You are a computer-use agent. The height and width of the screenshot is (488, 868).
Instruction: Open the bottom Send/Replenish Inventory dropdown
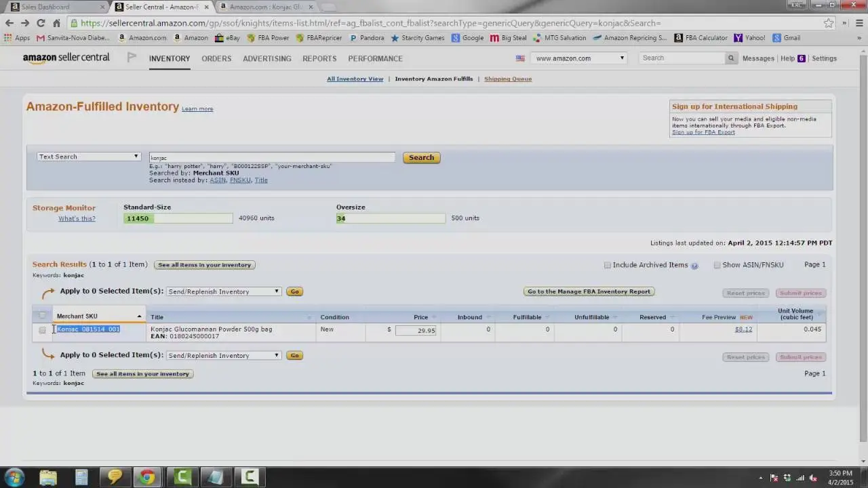pyautogui.click(x=224, y=355)
